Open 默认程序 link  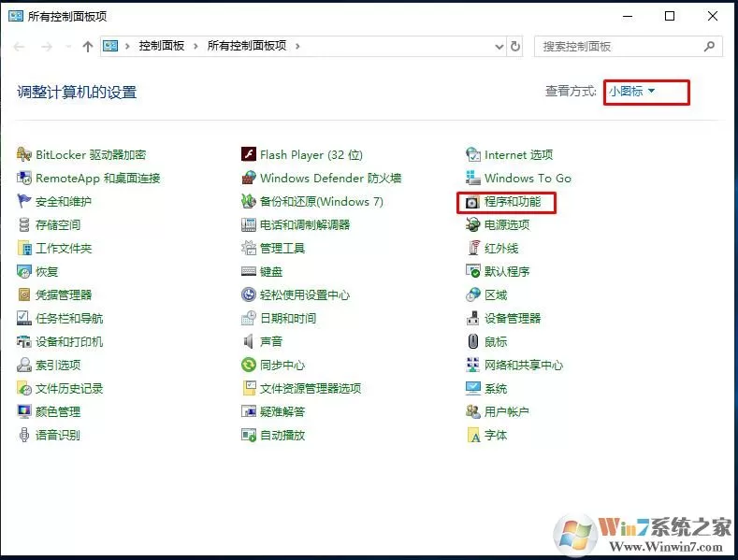click(x=507, y=271)
